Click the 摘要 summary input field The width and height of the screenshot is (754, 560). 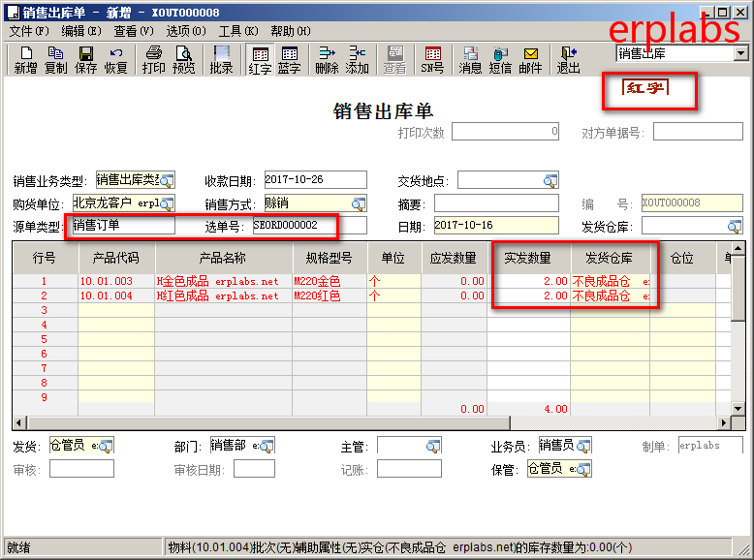point(496,202)
